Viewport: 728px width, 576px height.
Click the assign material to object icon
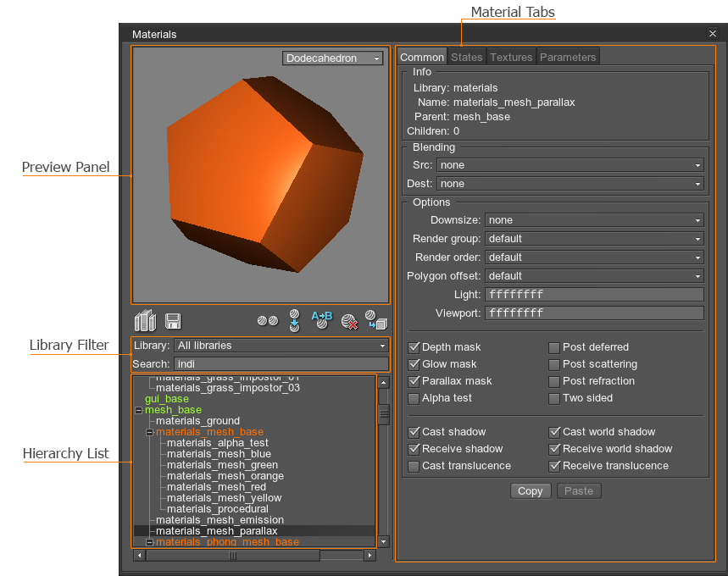coord(376,320)
